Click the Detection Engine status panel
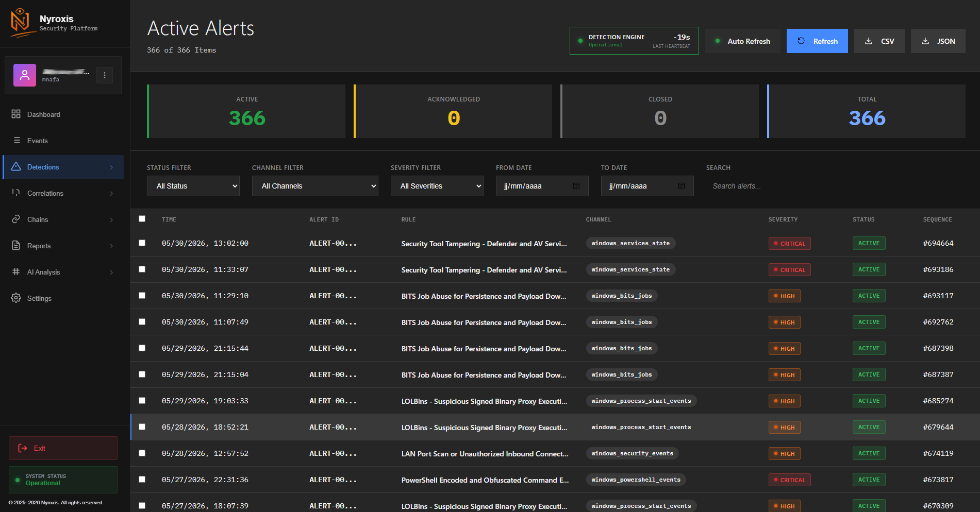Screen dimensions: 980x512 point(634,41)
